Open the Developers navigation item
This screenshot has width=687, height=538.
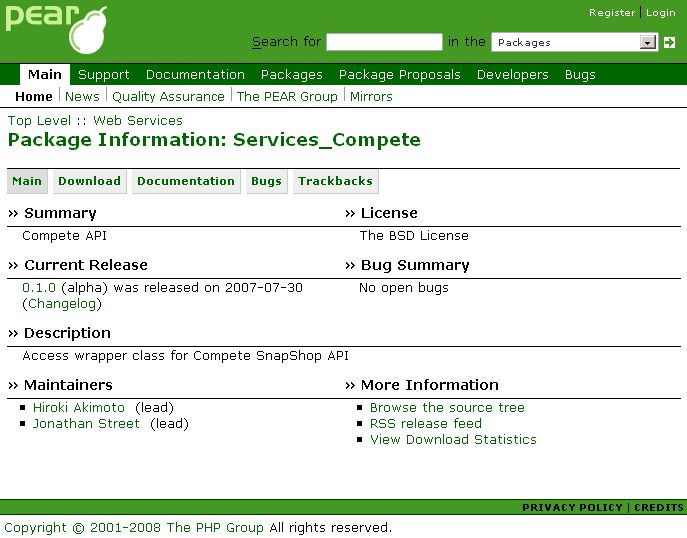click(513, 74)
